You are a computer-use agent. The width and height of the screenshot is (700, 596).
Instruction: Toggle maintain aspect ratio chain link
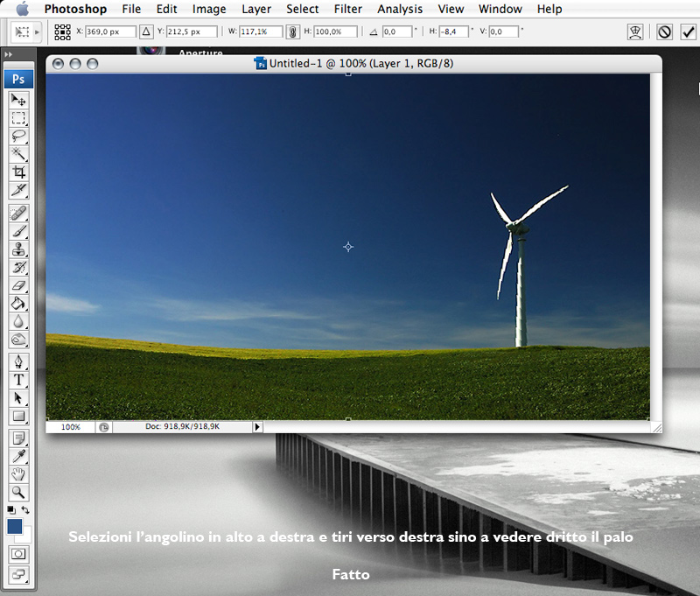pyautogui.click(x=292, y=32)
